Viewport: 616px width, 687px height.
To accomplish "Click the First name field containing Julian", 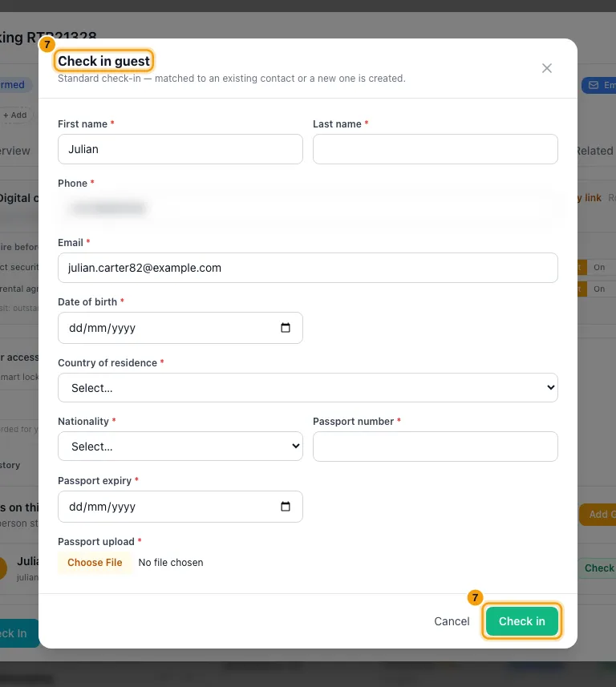I will pos(180,149).
